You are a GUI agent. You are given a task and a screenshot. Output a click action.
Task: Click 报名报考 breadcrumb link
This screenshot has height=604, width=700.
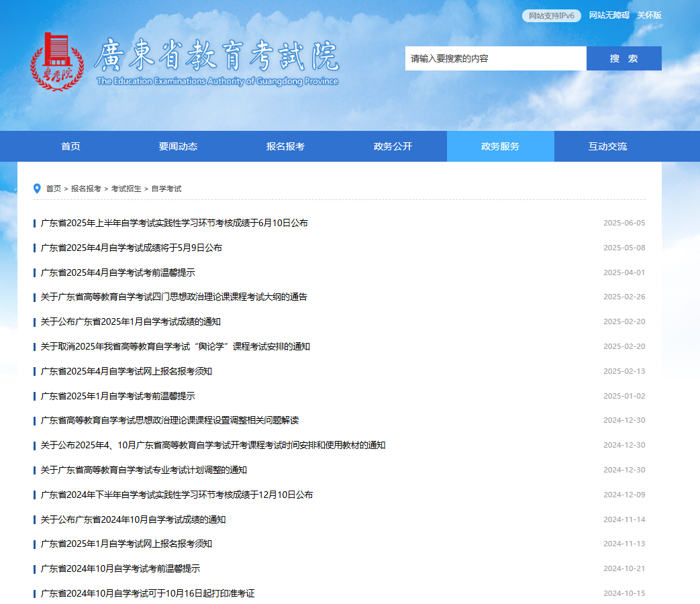tap(86, 189)
